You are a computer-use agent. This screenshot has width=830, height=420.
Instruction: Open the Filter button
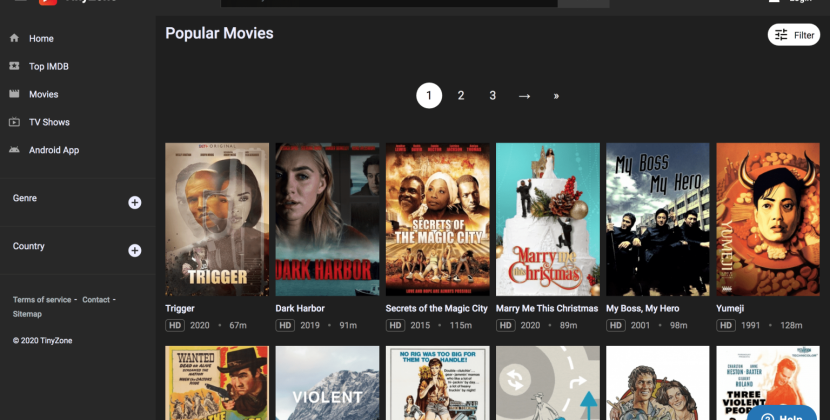793,35
